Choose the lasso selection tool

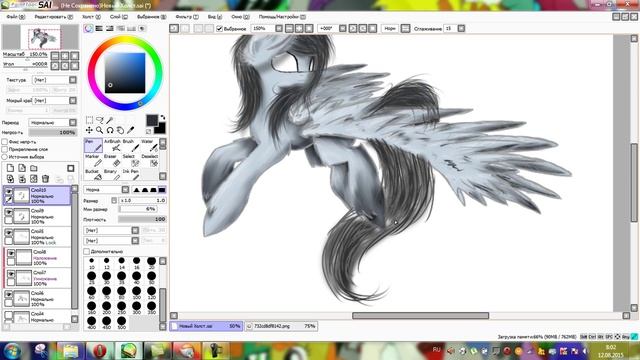click(x=99, y=120)
